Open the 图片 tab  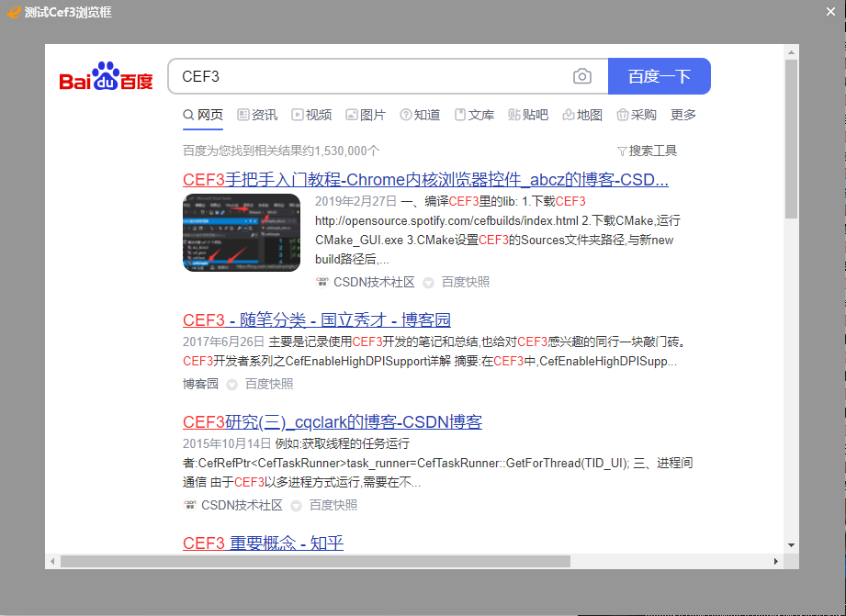coord(366,115)
